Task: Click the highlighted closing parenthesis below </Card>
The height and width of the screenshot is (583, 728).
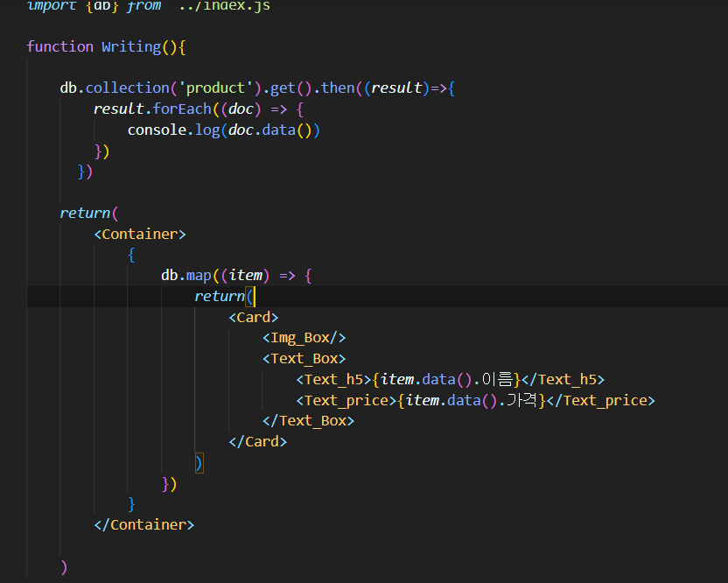Action: click(x=199, y=463)
